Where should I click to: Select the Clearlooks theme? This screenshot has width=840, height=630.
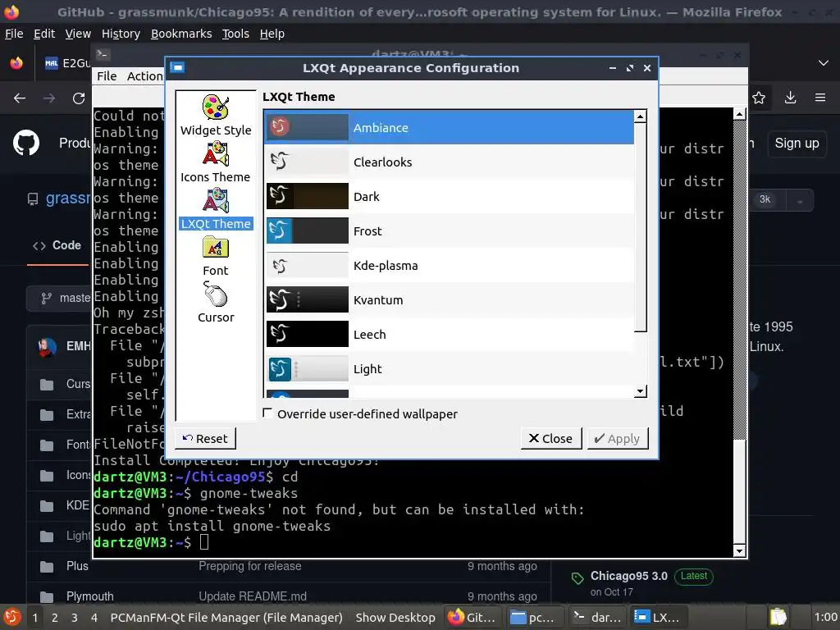tap(449, 162)
